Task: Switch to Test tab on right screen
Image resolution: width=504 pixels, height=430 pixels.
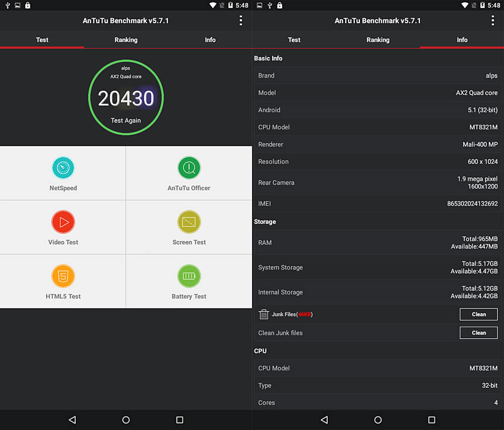Action: coord(294,40)
